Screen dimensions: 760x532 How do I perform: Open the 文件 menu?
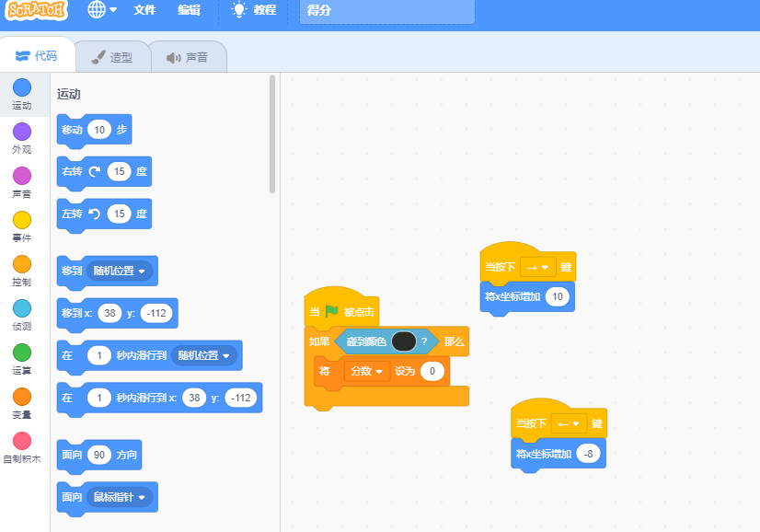144,10
